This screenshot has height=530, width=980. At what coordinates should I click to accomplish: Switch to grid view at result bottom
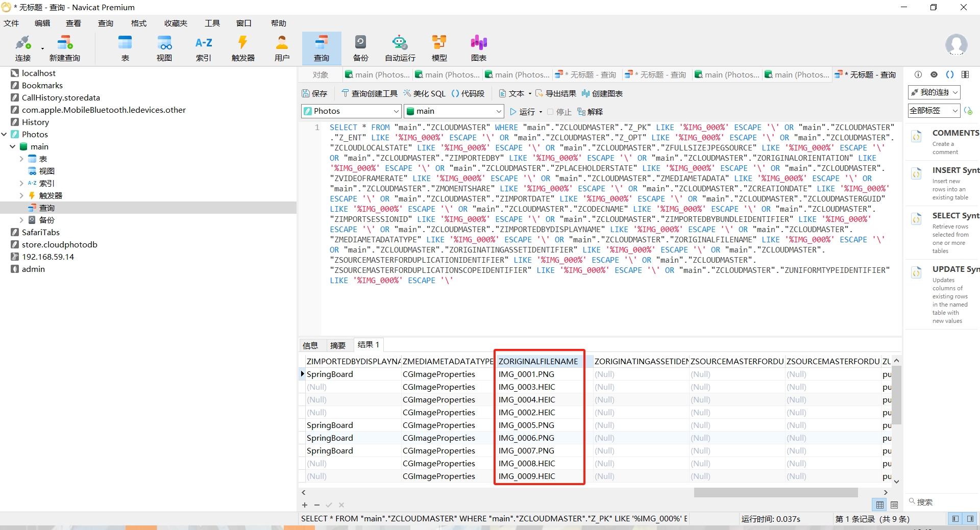coord(880,505)
